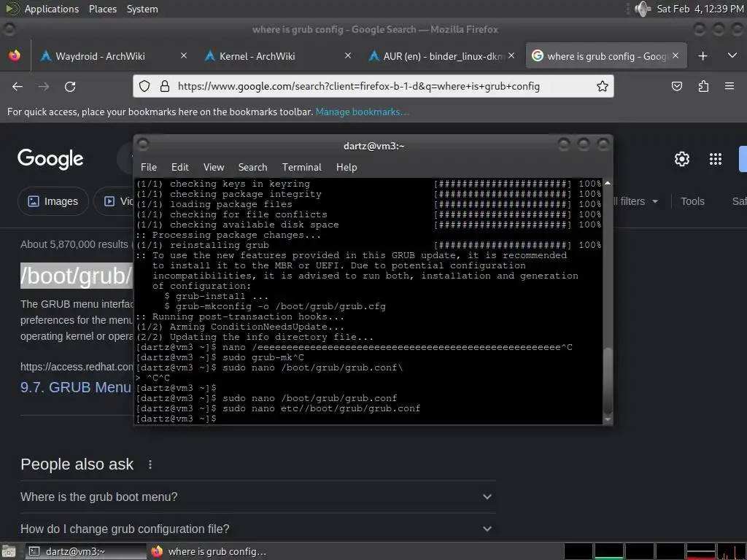Reload the Google search page
This screenshot has height=560, width=747.
[x=70, y=87]
